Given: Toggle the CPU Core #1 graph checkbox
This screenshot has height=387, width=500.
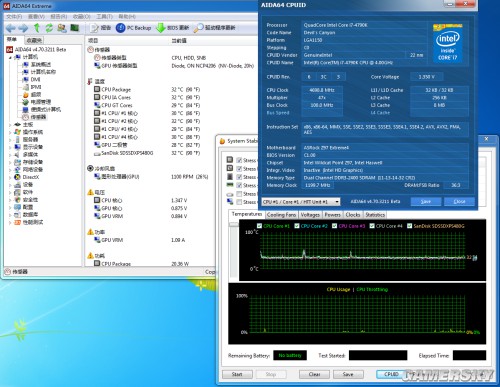Looking at the screenshot, I should pyautogui.click(x=259, y=226).
